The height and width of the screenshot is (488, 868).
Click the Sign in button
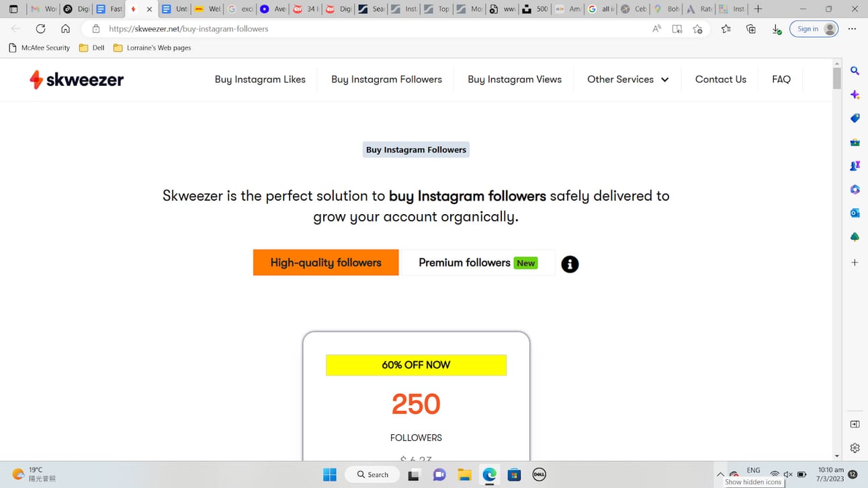814,29
